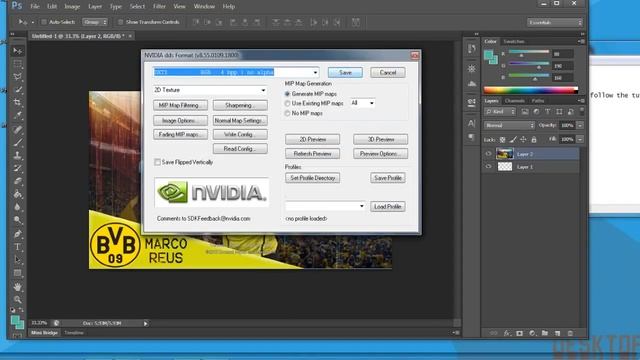This screenshot has width=640, height=360.
Task: Open the Normal blend mode dropdown
Action: 509,125
